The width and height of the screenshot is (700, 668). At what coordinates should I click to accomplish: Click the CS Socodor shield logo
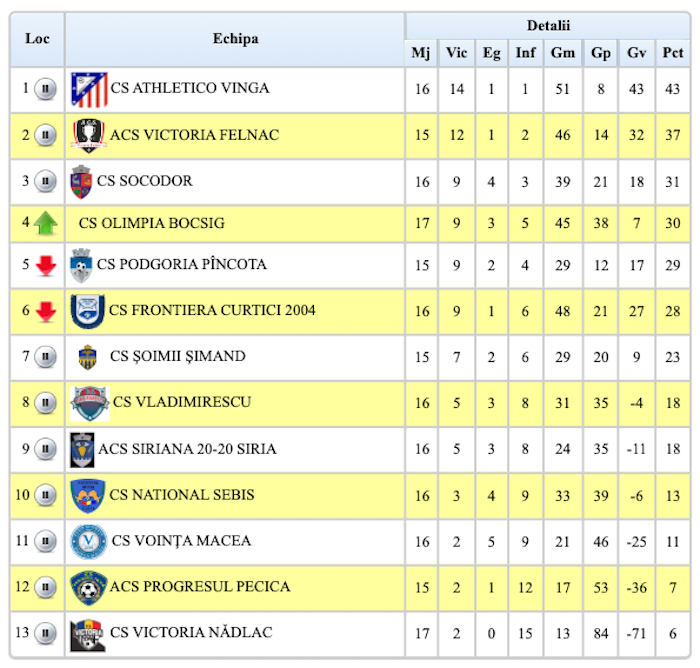tap(81, 182)
